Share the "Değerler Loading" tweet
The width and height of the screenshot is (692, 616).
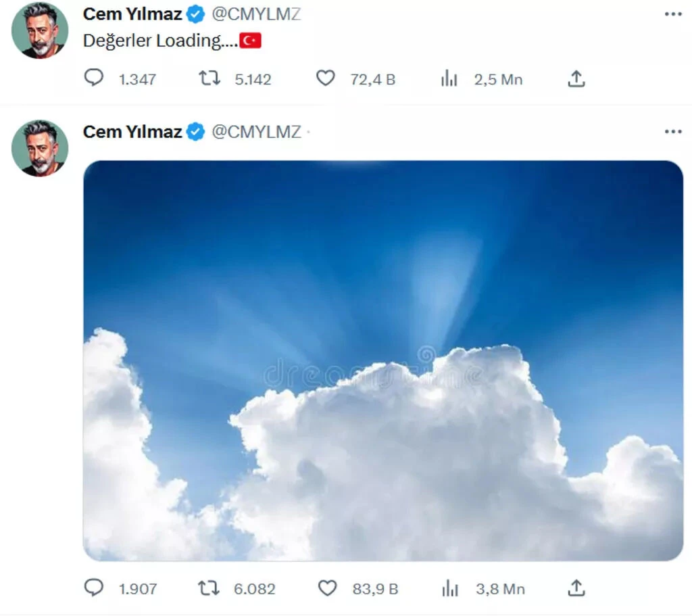[576, 79]
